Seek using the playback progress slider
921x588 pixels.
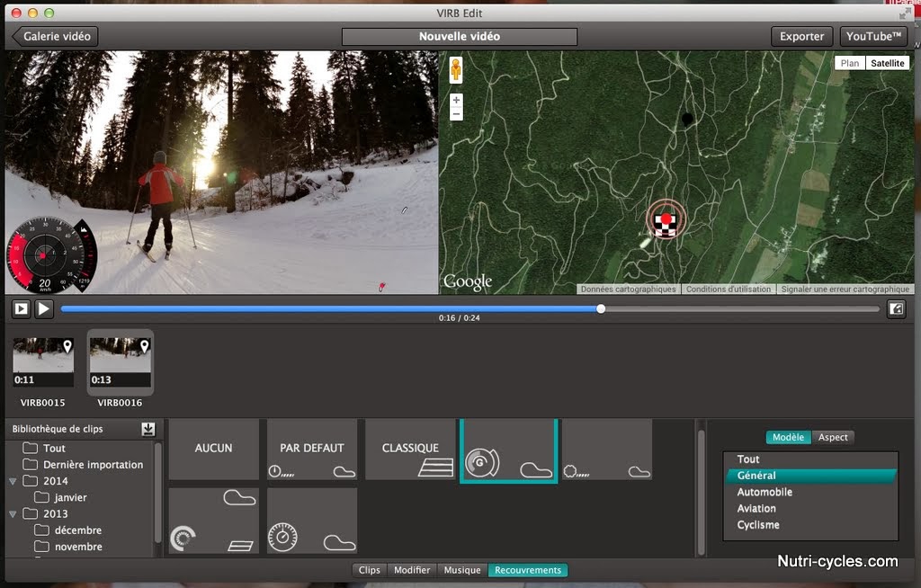469,309
